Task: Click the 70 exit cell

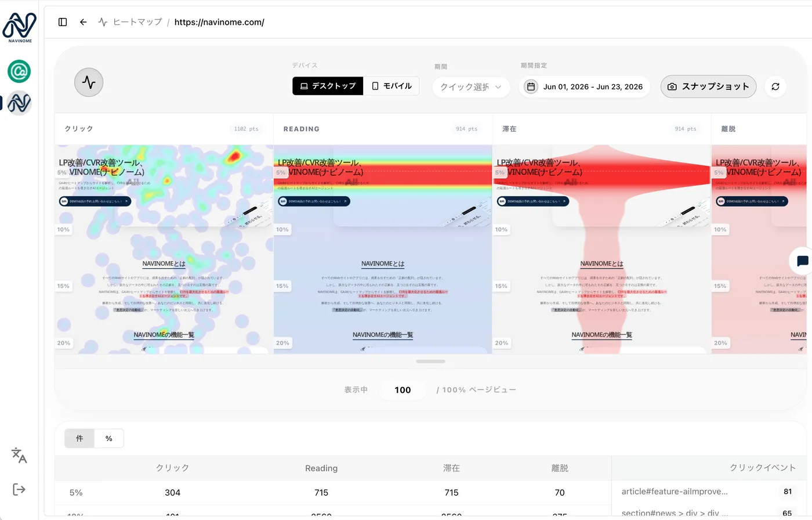Action: click(560, 492)
